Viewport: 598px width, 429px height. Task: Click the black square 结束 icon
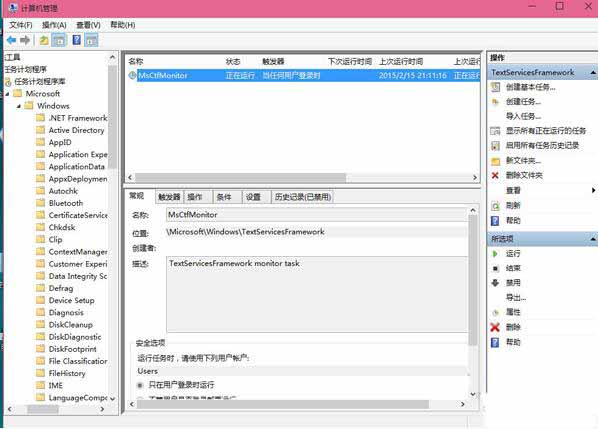[495, 268]
